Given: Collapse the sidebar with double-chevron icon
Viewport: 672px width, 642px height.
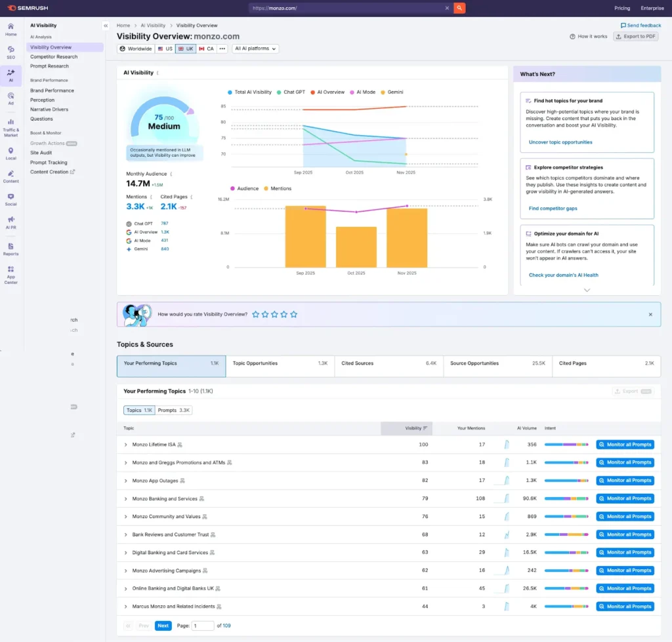Looking at the screenshot, I should coord(106,26).
